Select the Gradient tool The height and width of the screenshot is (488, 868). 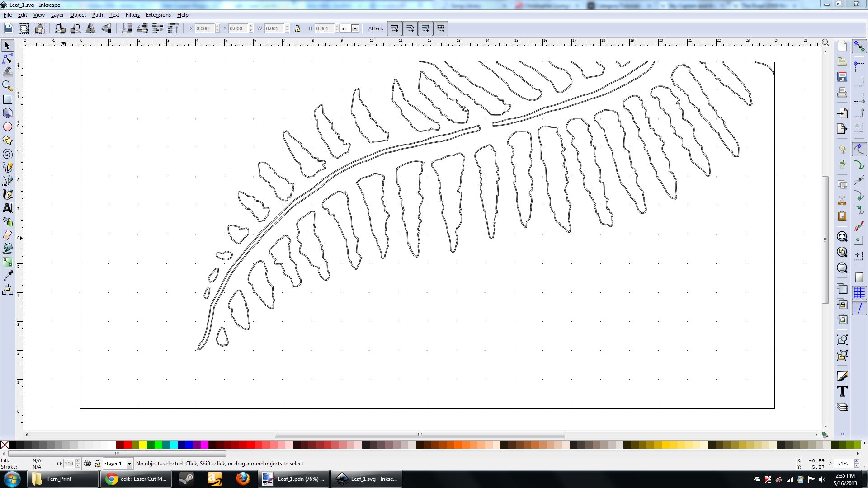coord(8,262)
